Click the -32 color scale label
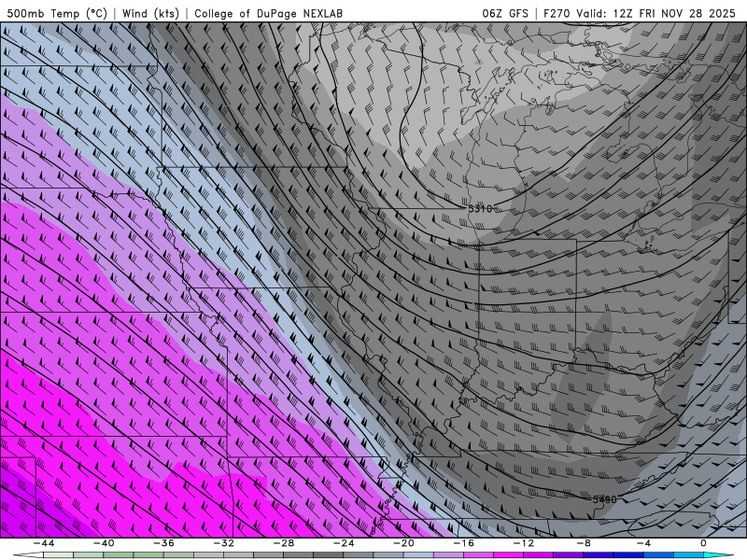Image resolution: width=747 pixels, height=560 pixels. point(223,543)
